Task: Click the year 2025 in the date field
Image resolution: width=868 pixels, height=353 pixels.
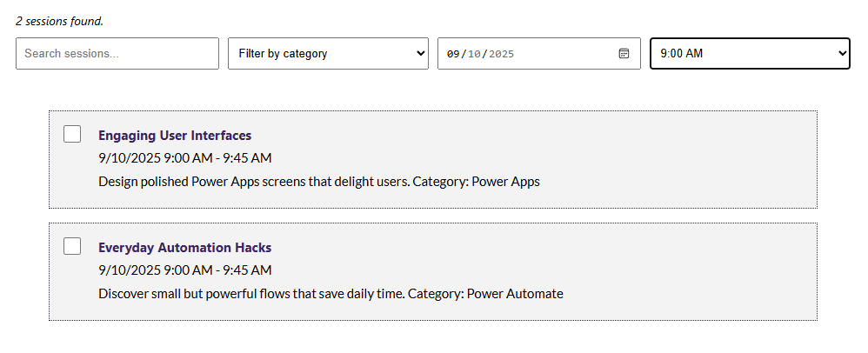Action: 501,54
